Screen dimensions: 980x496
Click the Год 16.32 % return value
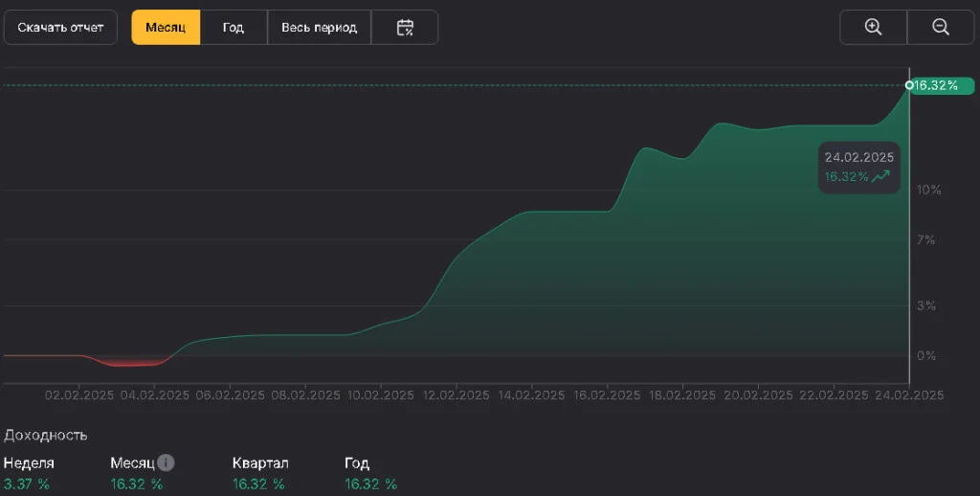(x=370, y=485)
